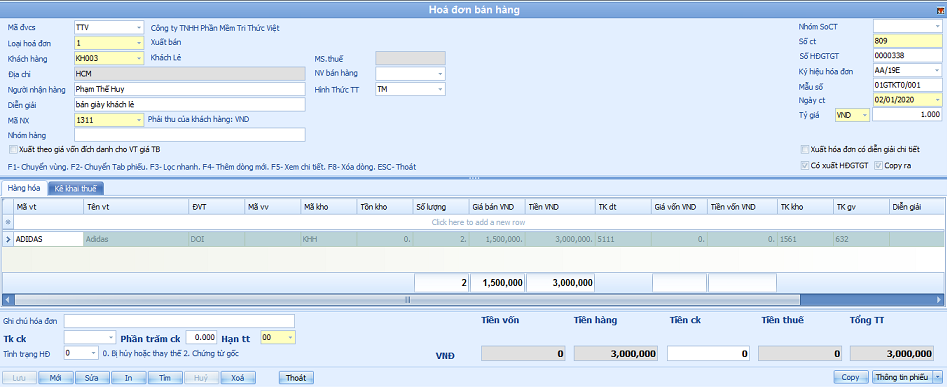
Task: Click the 632 cell in TK gv
Action: pyautogui.click(x=861, y=239)
